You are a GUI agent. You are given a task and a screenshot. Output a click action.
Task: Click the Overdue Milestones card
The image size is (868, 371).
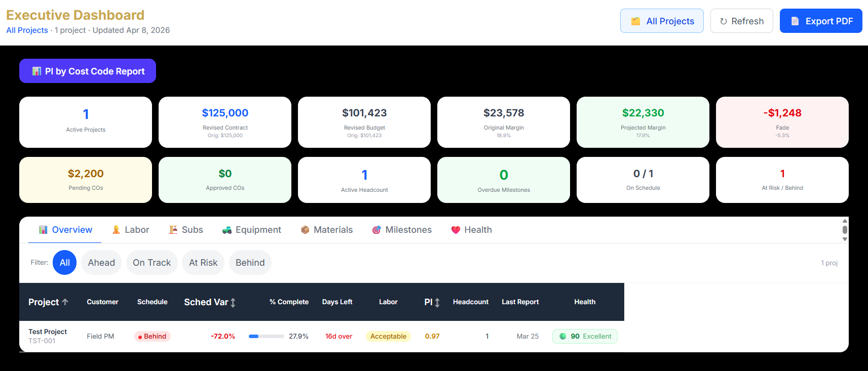click(504, 180)
